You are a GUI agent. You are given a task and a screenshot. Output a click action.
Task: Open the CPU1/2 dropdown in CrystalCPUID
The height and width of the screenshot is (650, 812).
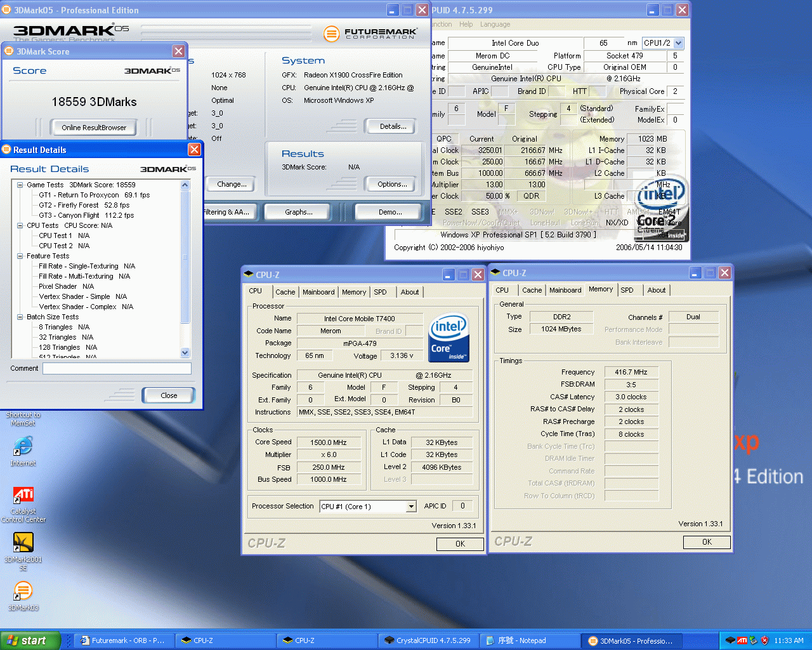point(679,43)
